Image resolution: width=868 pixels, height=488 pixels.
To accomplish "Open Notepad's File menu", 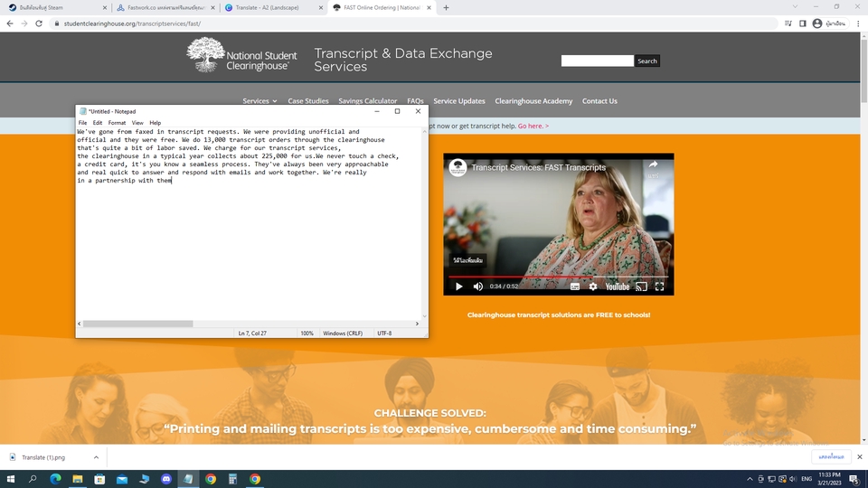I will pos(82,123).
